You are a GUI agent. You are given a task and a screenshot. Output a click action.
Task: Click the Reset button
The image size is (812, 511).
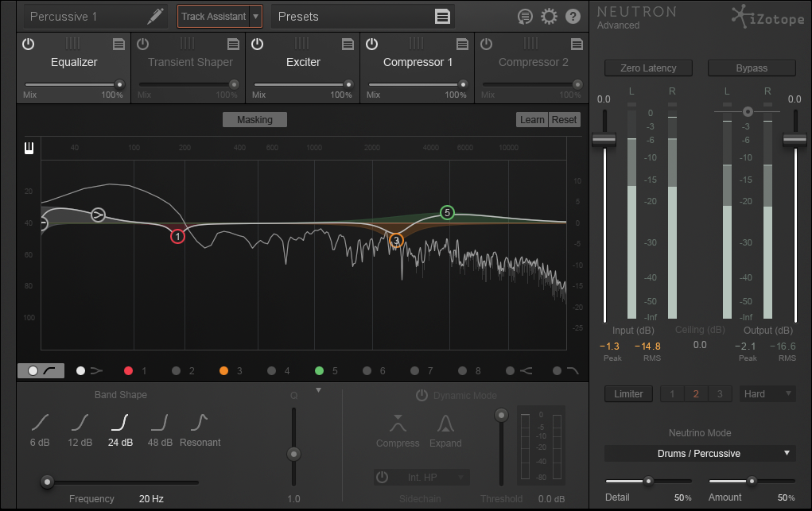(x=564, y=119)
